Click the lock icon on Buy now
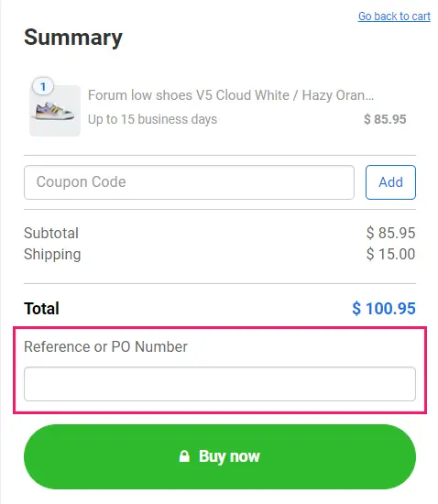This screenshot has width=438, height=504. [184, 456]
